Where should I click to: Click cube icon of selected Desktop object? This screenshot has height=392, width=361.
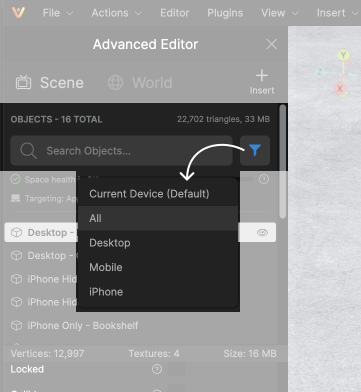(x=16, y=232)
